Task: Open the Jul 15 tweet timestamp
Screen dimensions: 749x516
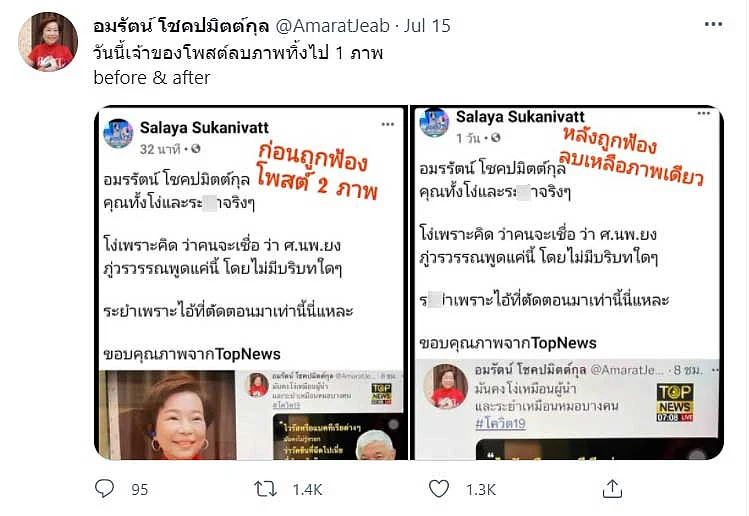Action: click(427, 25)
